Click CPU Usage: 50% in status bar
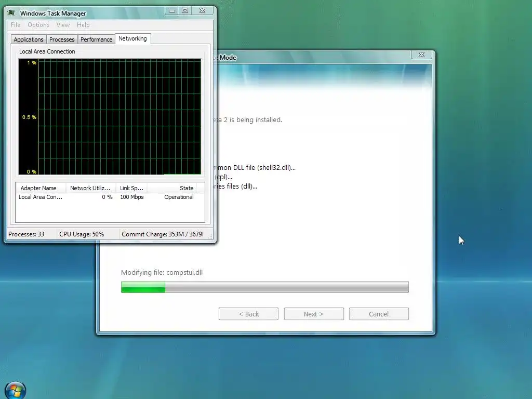Viewport: 532px width, 399px height. pyautogui.click(x=82, y=234)
